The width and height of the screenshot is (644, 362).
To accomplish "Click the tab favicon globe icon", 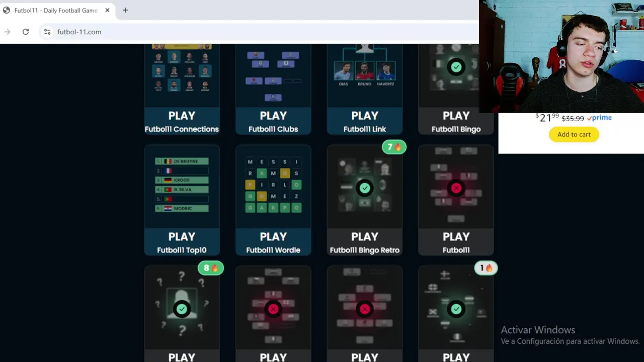I will 7,10.
